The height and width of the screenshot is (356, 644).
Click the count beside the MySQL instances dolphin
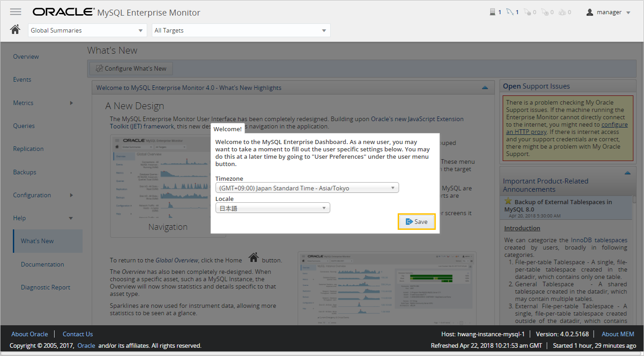coord(517,12)
